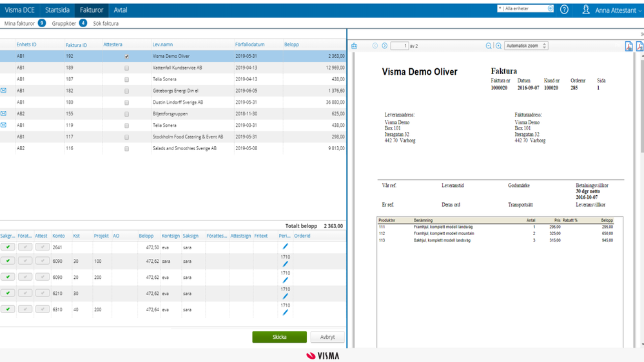Image resolution: width=644 pixels, height=362 pixels.
Task: Tick Attestera checkbox for Dustin Lindorff Sverige AB
Action: point(126,102)
